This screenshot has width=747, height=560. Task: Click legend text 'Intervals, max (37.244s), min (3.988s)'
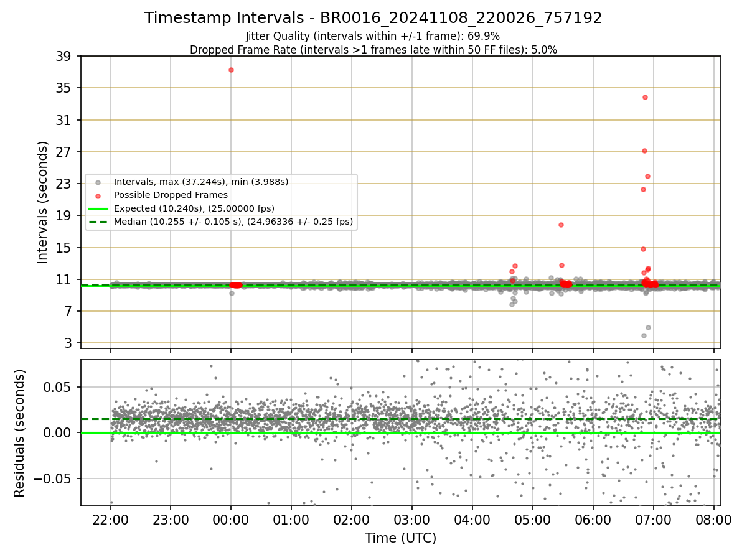(201, 182)
